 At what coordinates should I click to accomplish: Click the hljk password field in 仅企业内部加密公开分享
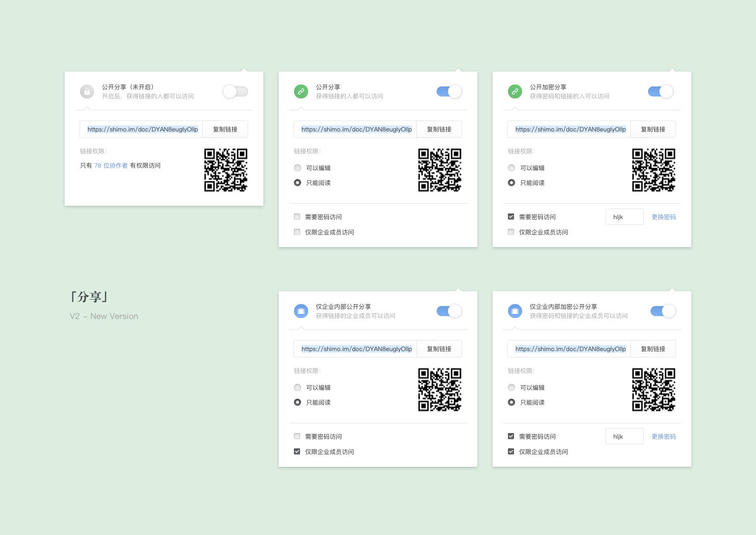coord(625,437)
